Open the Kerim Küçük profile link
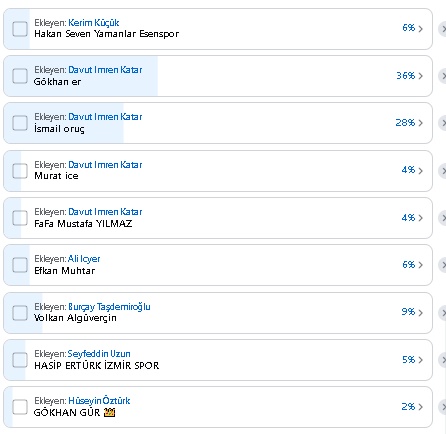 coord(94,23)
